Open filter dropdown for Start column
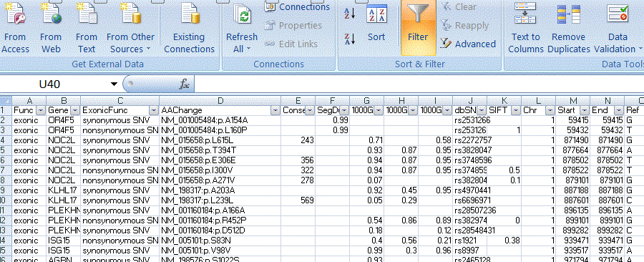This screenshot has height=262, width=644. click(585, 110)
